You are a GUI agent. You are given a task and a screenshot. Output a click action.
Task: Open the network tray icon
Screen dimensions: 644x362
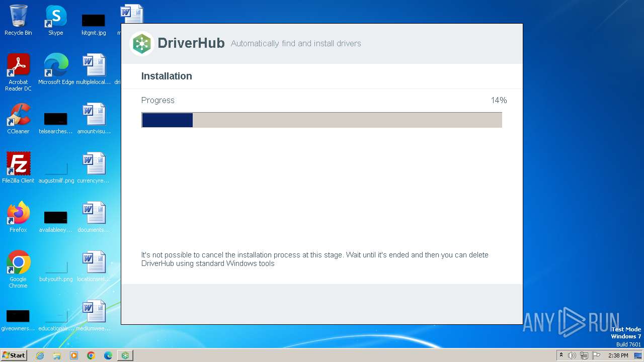[x=584, y=355]
